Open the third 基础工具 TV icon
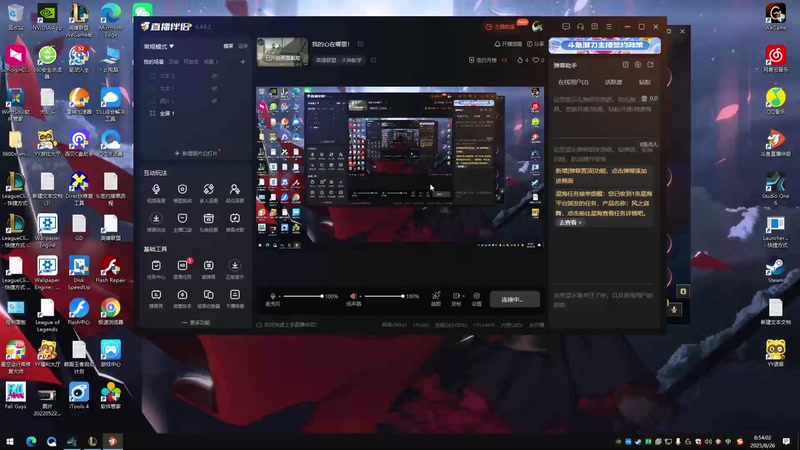Viewport: 800px width, 450px height. coord(208,265)
